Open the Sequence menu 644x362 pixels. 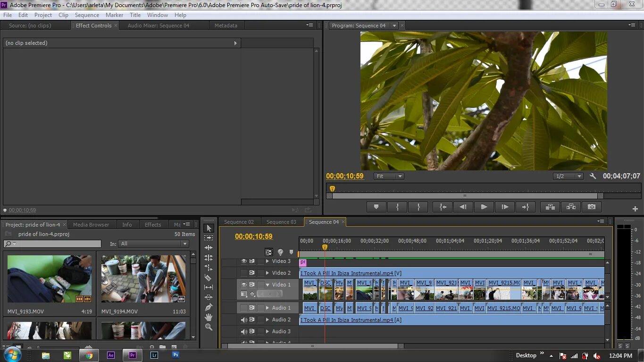(x=87, y=15)
